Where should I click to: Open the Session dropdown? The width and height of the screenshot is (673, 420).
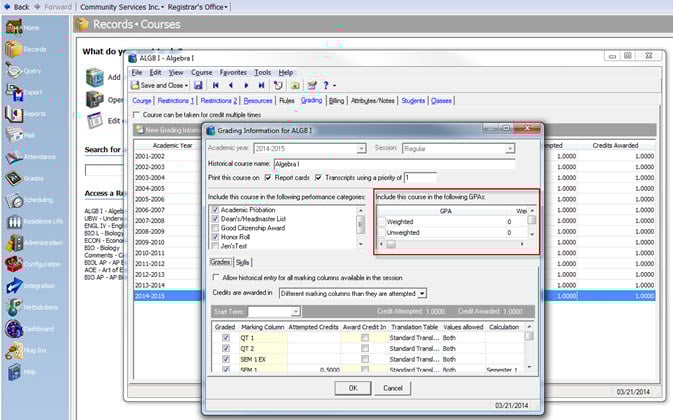509,148
